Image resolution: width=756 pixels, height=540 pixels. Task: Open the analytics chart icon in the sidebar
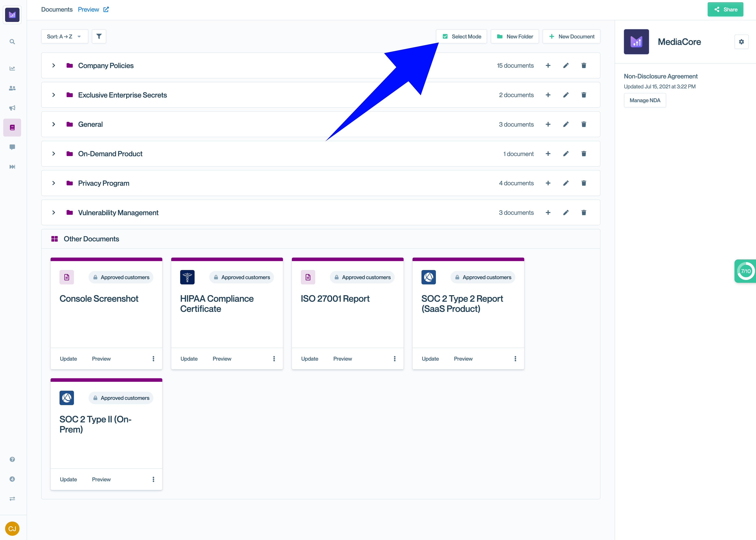pyautogui.click(x=12, y=68)
